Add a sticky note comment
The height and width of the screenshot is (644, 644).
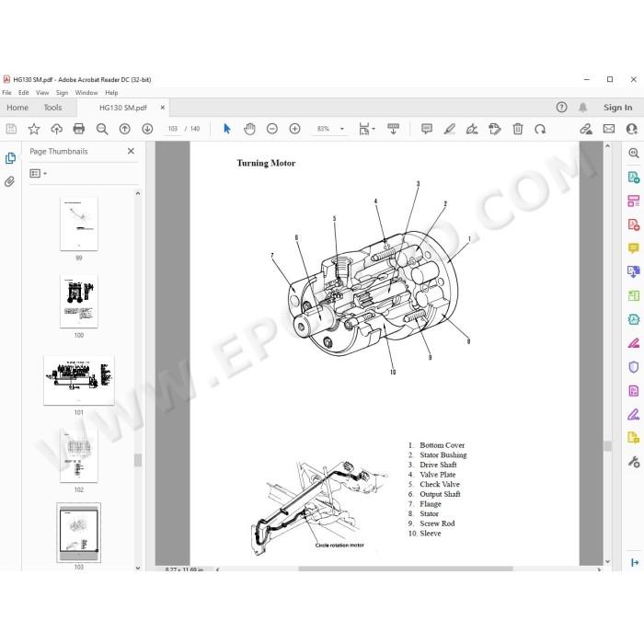[427, 129]
